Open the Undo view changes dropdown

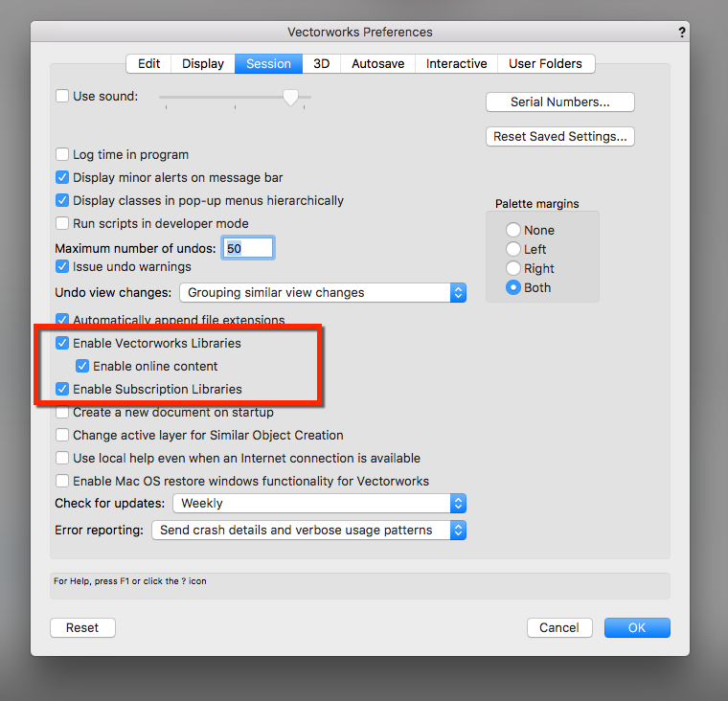[323, 292]
